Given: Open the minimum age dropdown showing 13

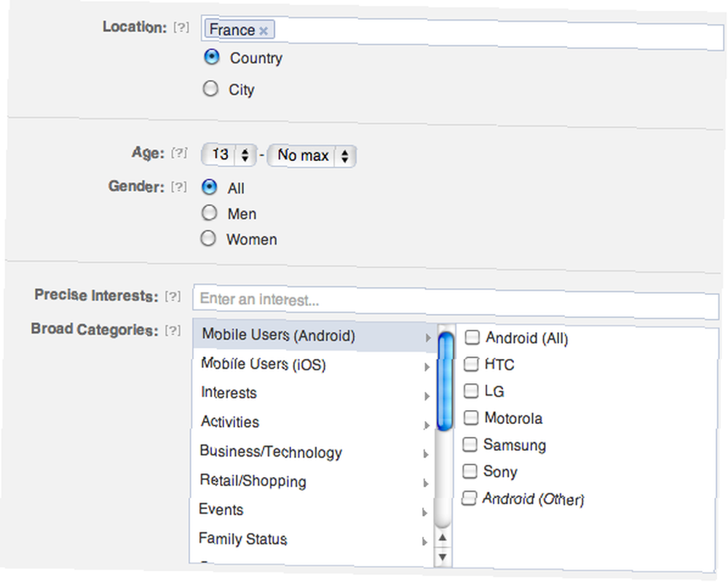Looking at the screenshot, I should tap(229, 154).
